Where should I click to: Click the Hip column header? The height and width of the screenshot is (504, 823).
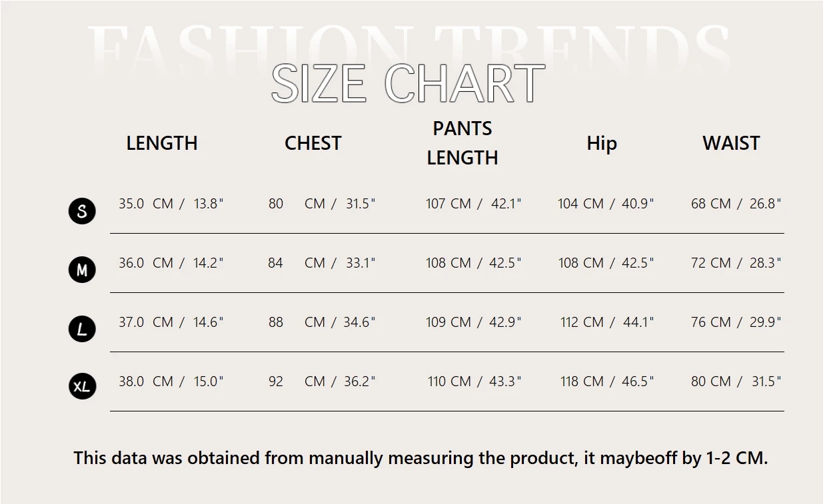point(602,143)
